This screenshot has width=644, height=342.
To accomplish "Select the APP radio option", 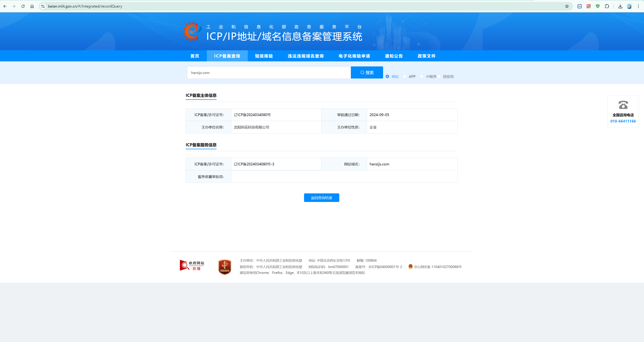I will click(404, 76).
